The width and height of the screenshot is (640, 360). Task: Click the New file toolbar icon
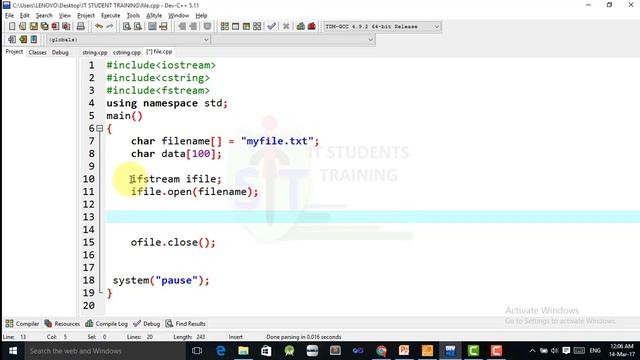(12, 27)
